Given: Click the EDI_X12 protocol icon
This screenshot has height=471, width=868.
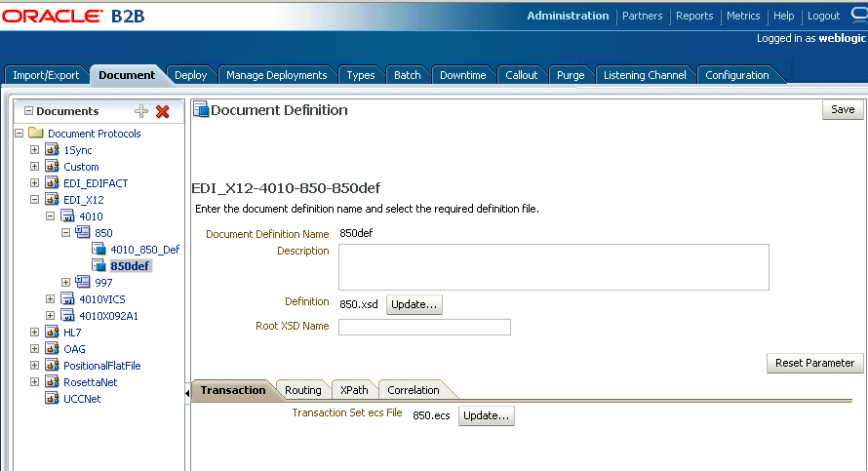Looking at the screenshot, I should (x=52, y=199).
